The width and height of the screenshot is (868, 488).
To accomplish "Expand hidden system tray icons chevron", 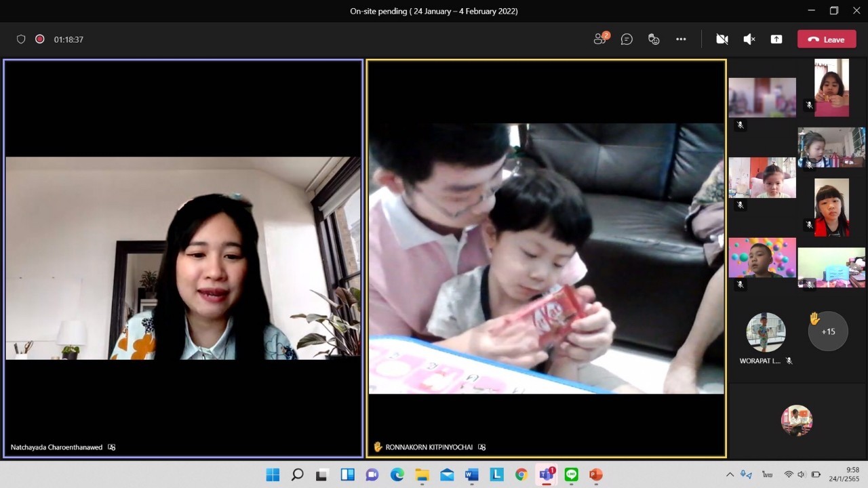I will click(730, 474).
